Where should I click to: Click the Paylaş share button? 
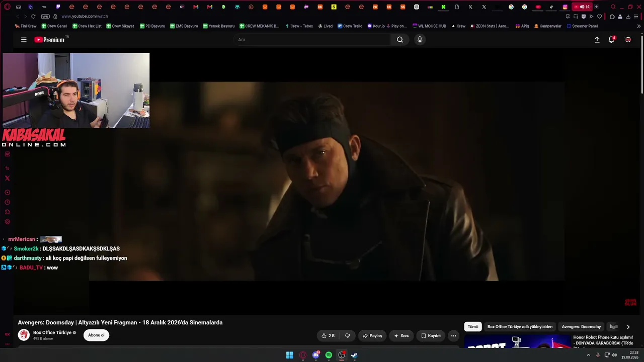click(x=372, y=335)
